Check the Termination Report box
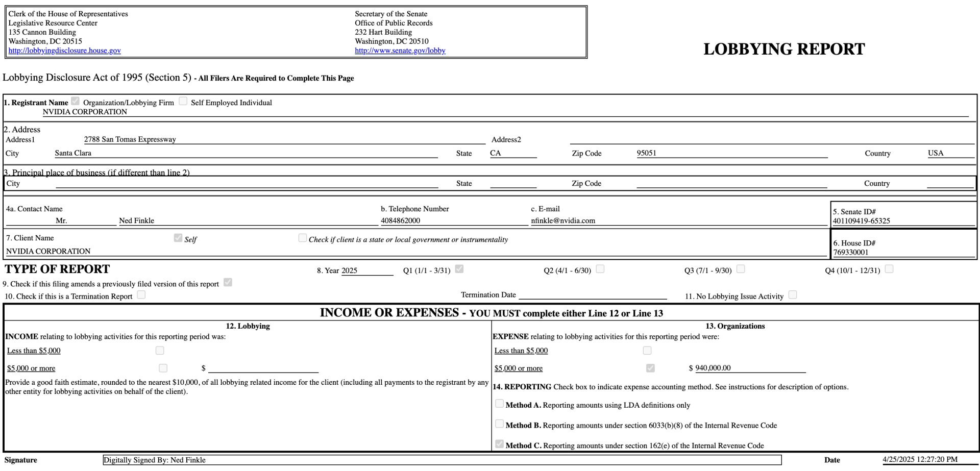The height and width of the screenshot is (471, 980). [141, 295]
